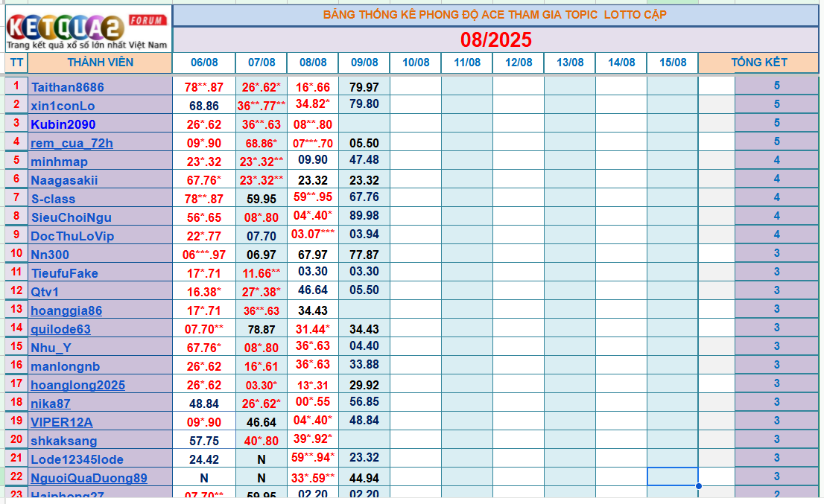Viewport: 824px width, 504px height.
Task: Click Lode12345lode's 08/08 value 59**.94*
Action: 313,457
